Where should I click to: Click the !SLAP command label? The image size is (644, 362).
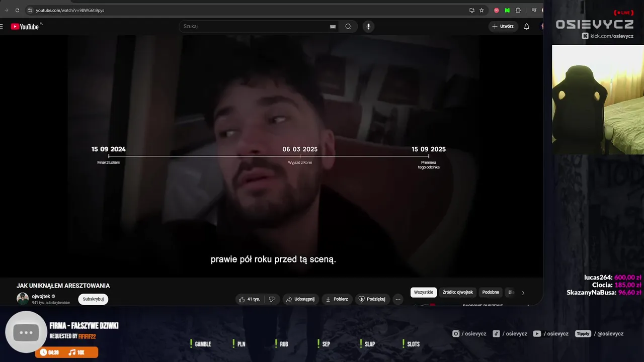pyautogui.click(x=367, y=344)
